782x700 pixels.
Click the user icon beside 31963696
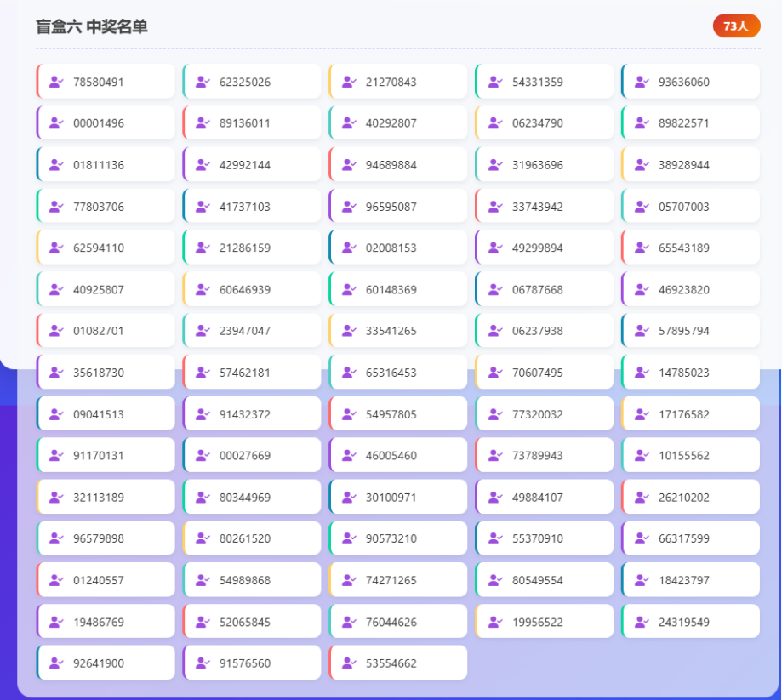click(494, 165)
